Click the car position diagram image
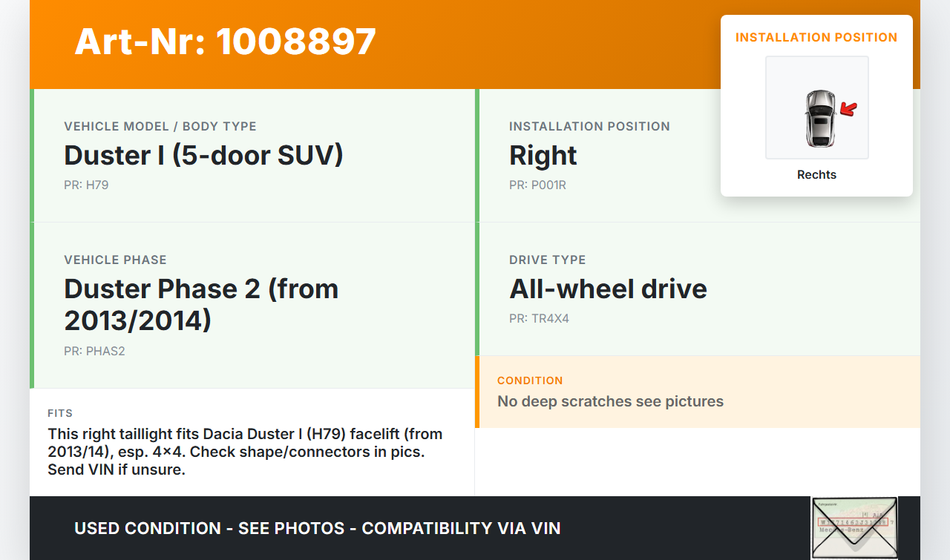This screenshot has height=560, width=950. (x=817, y=108)
